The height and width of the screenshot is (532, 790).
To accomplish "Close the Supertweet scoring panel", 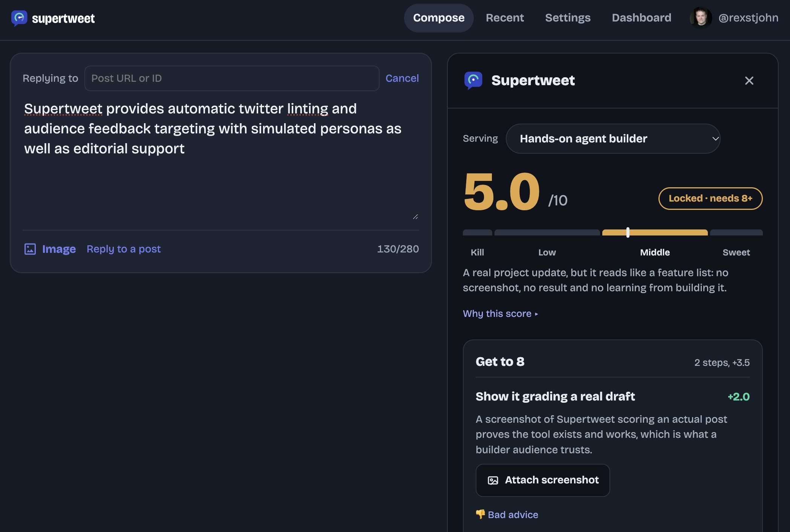I will coord(749,81).
